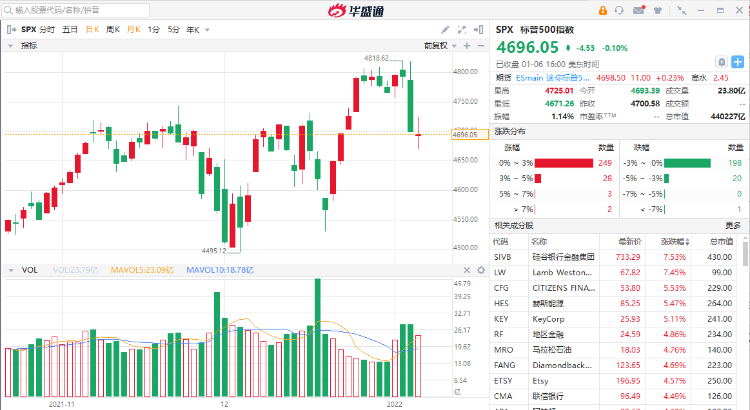This screenshot has width=750, height=410.
Task: Click the red 0%~3% gainers bar
Action: pos(563,163)
